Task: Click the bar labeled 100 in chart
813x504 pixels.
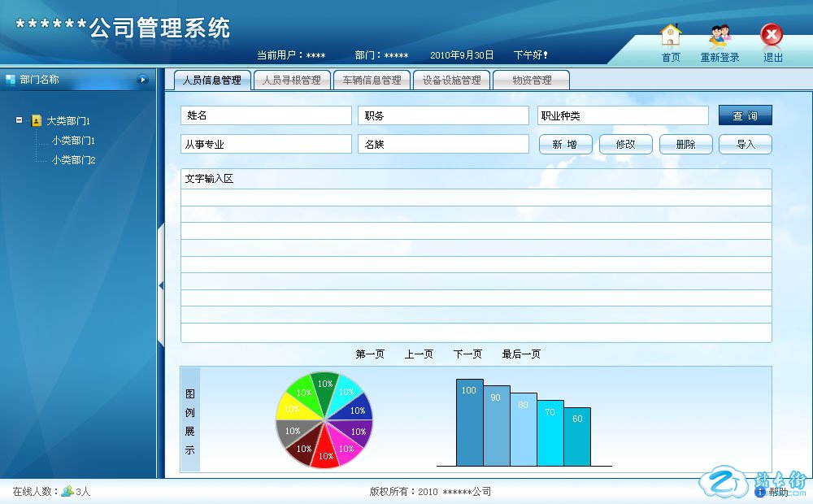Action: pyautogui.click(x=469, y=423)
